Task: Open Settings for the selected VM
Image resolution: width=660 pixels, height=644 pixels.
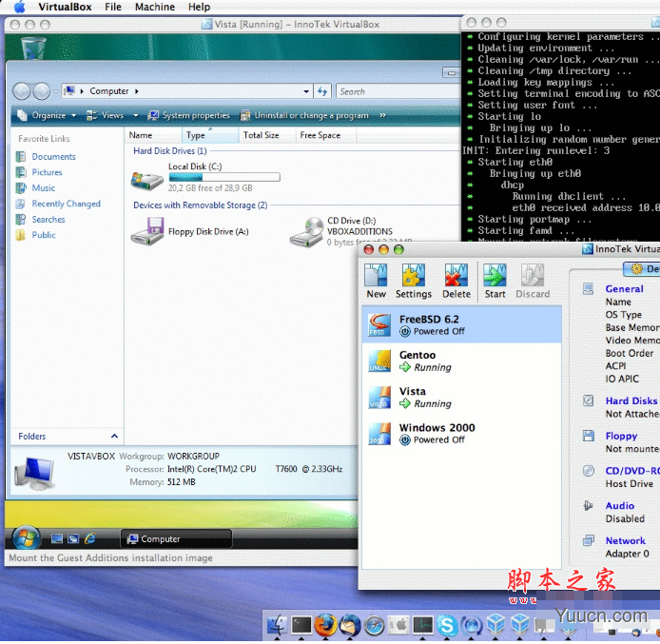Action: [414, 282]
